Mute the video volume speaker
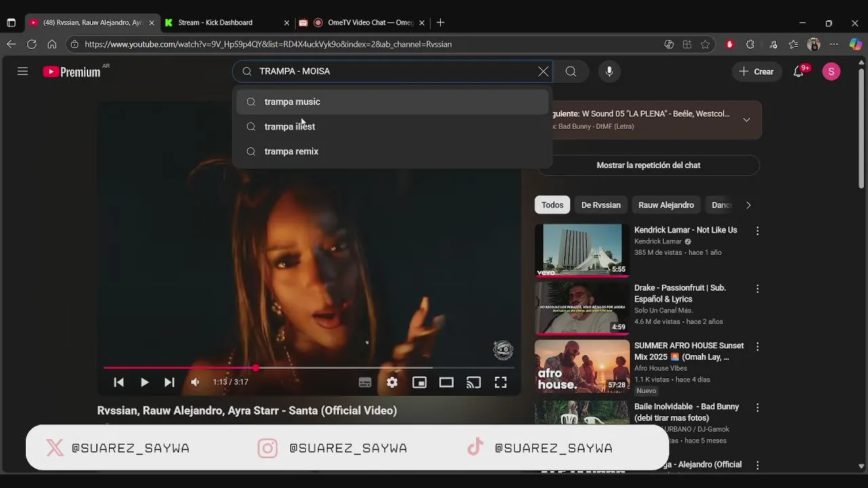Viewport: 868px width, 488px height. (x=195, y=382)
